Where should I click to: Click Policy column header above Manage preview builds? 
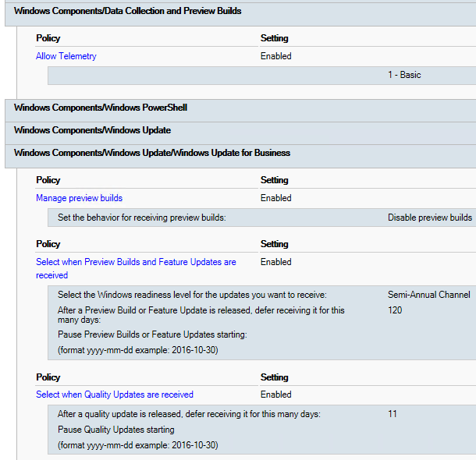tap(48, 180)
